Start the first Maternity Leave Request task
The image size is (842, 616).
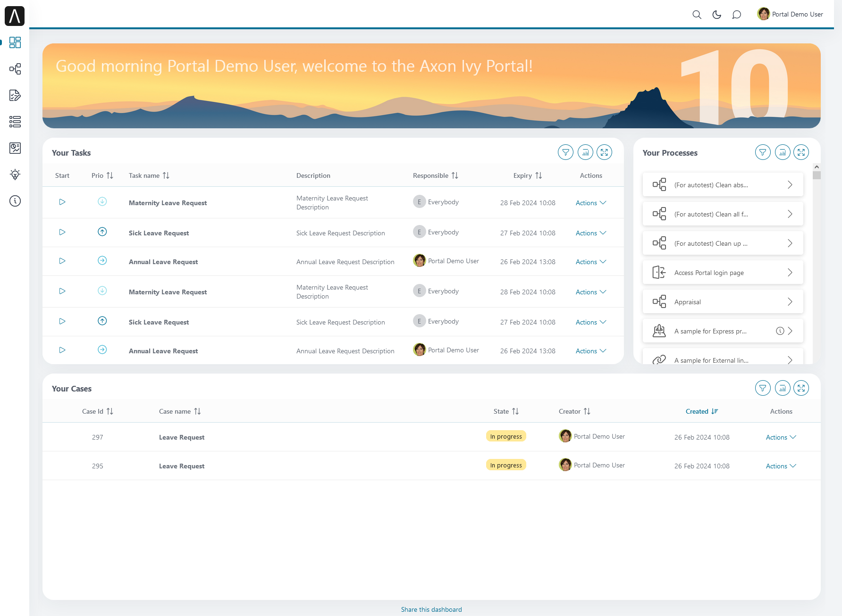click(x=62, y=202)
